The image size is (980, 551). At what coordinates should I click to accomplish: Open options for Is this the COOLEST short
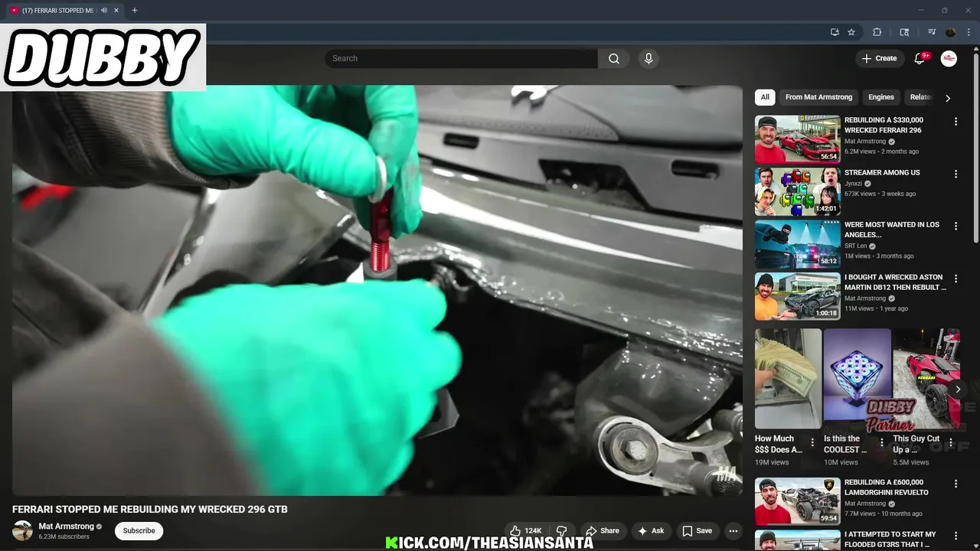pos(881,442)
